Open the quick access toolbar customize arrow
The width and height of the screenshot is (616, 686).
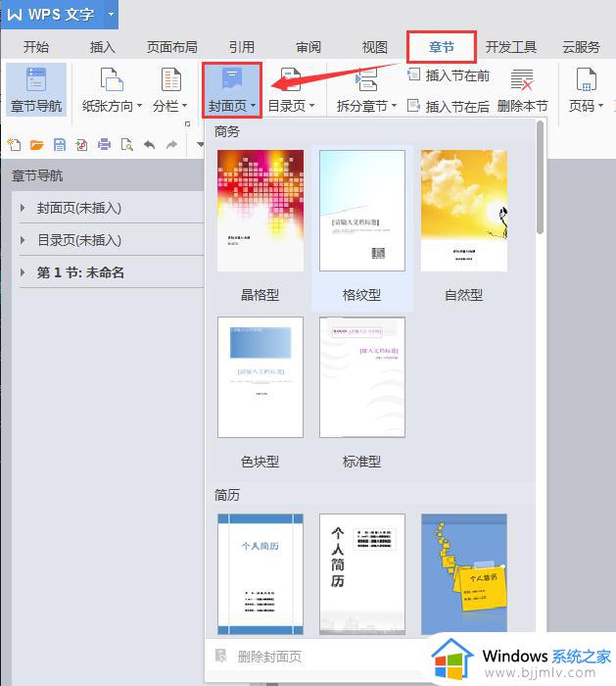(x=200, y=144)
